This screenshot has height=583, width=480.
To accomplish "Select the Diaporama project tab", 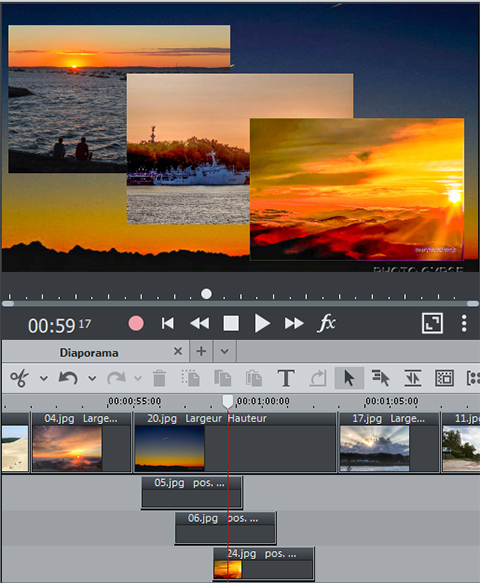I will coord(89,352).
